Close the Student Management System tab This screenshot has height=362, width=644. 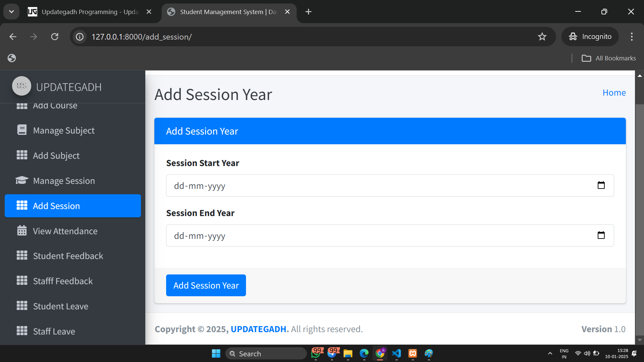287,12
